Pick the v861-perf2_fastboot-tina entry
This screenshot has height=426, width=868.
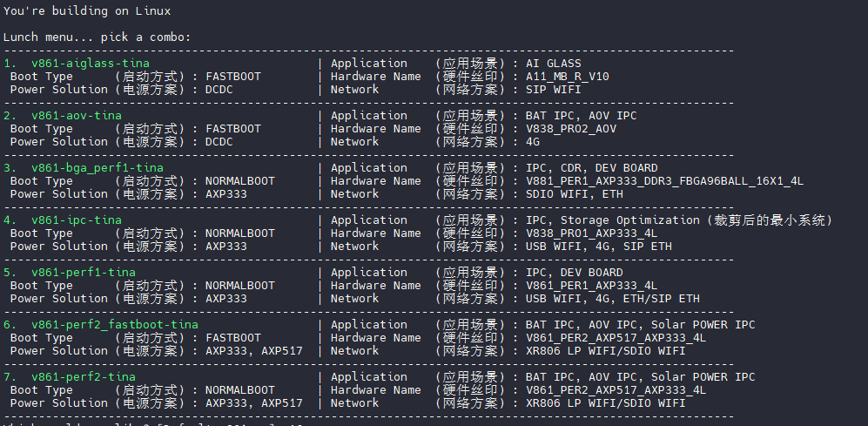[114, 325]
